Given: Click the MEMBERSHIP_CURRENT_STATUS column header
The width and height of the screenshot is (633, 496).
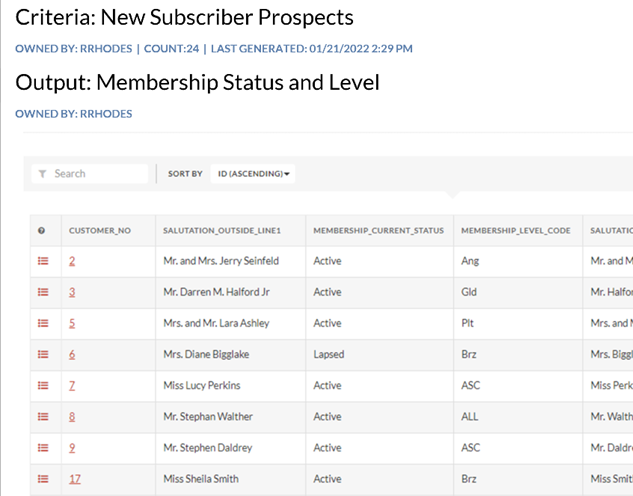Looking at the screenshot, I should 378,230.
